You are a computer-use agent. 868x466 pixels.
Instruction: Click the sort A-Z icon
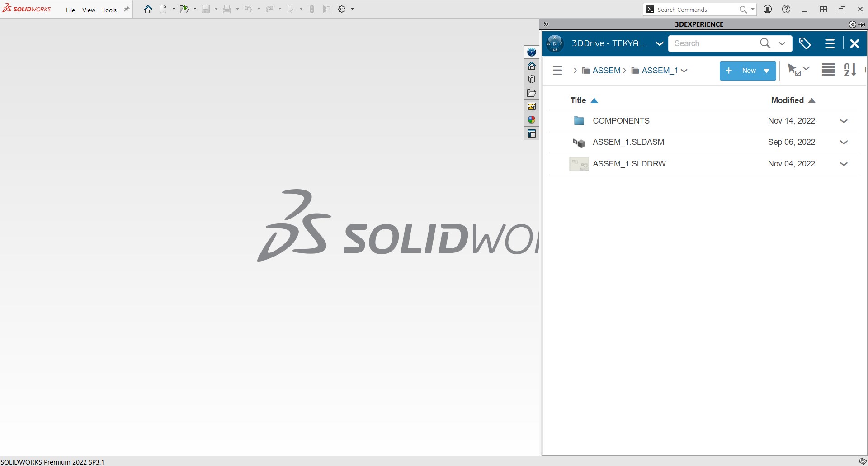click(x=850, y=70)
